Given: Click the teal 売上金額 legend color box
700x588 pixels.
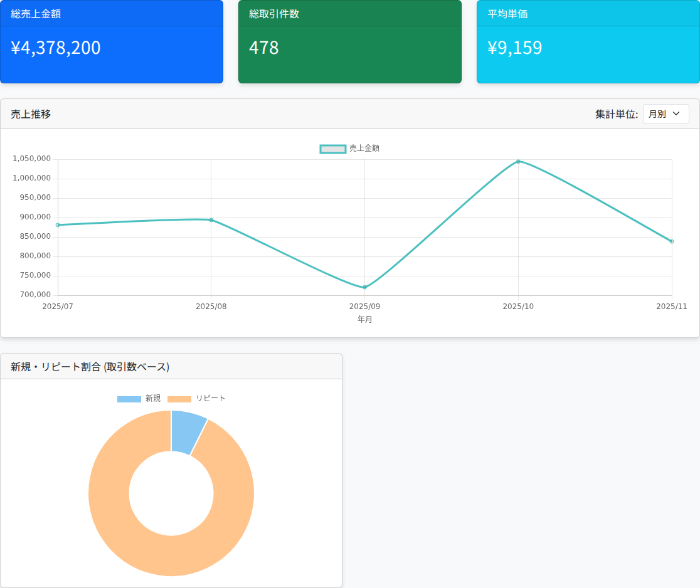Looking at the screenshot, I should coord(333,149).
